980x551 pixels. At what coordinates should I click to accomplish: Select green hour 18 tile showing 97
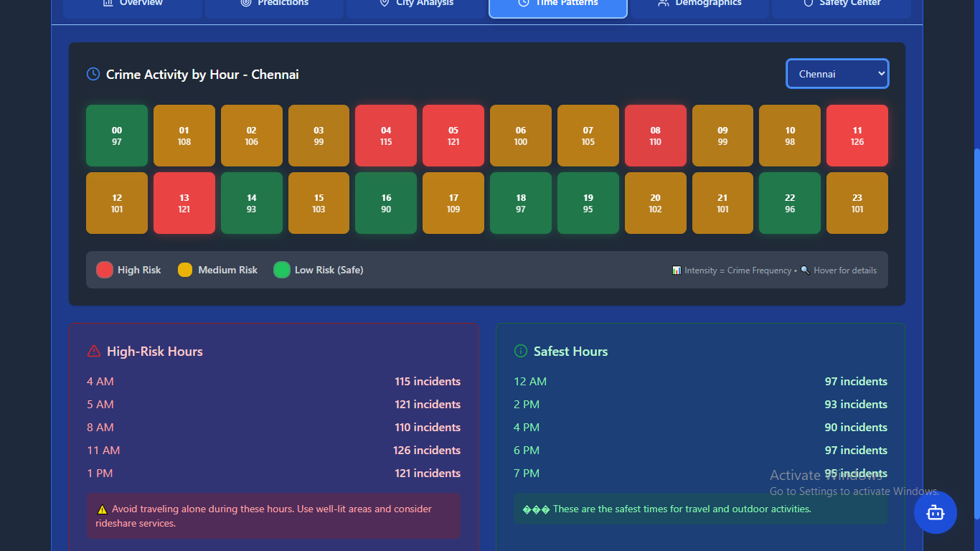(521, 203)
